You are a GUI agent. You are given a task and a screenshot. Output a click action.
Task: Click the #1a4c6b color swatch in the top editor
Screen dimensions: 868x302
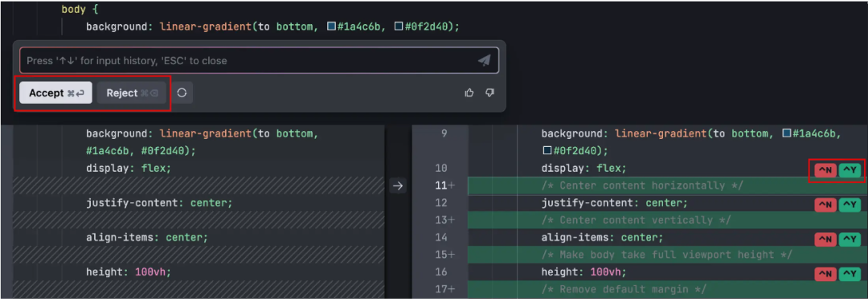coord(331,27)
